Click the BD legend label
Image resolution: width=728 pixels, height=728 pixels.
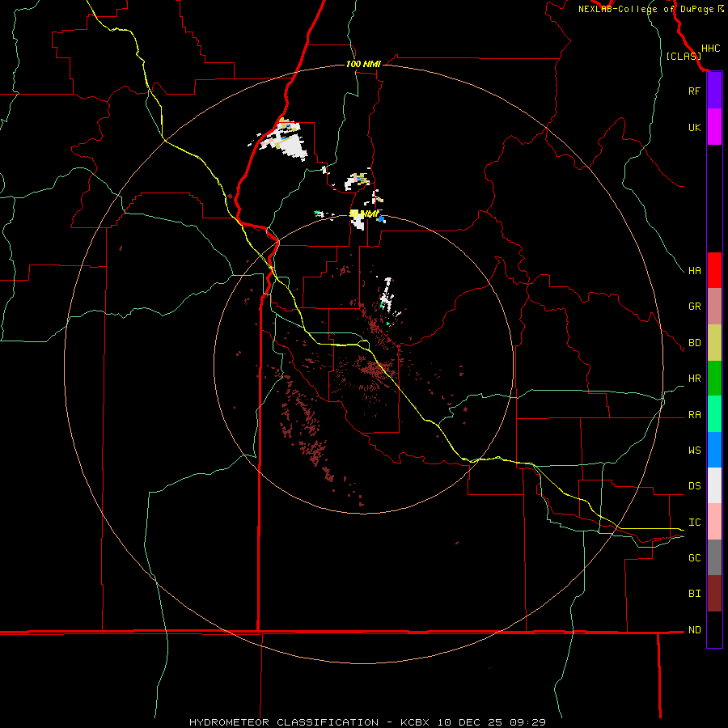(x=695, y=343)
